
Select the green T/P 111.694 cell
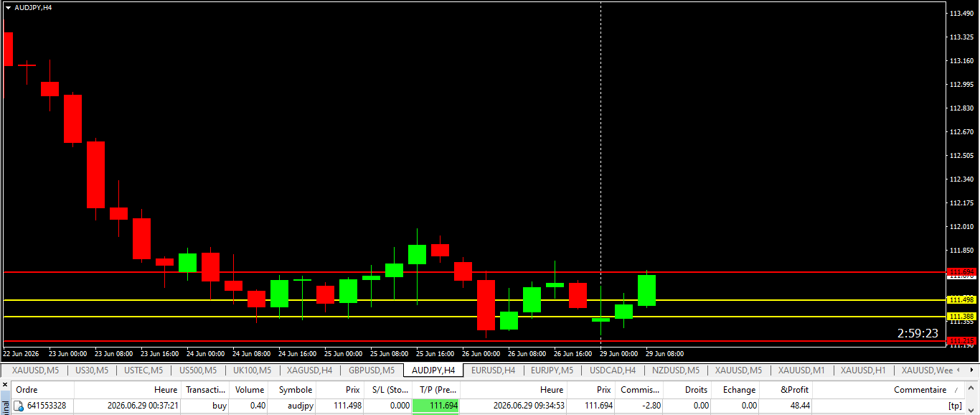435,406
